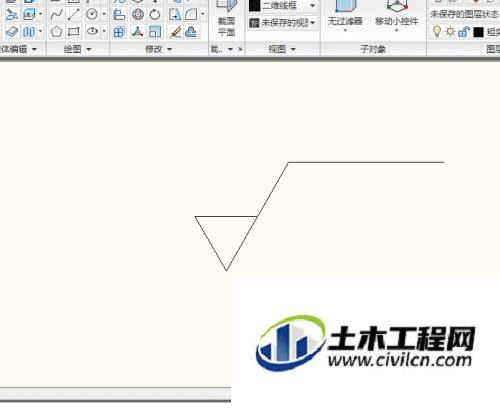Expand the 修改 modify panel title
This screenshot has height=411, width=500.
158,49
